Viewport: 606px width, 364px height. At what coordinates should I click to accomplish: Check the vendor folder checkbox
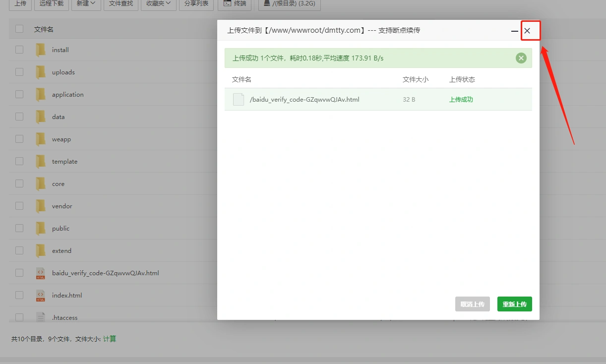(x=19, y=206)
